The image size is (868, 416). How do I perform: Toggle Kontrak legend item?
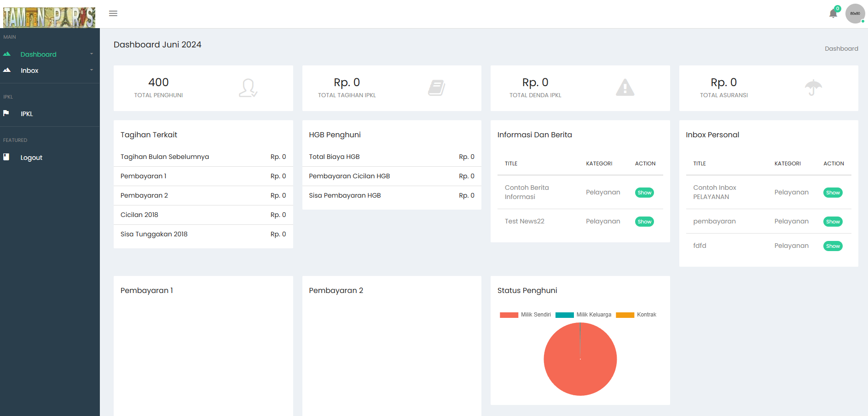(636, 315)
